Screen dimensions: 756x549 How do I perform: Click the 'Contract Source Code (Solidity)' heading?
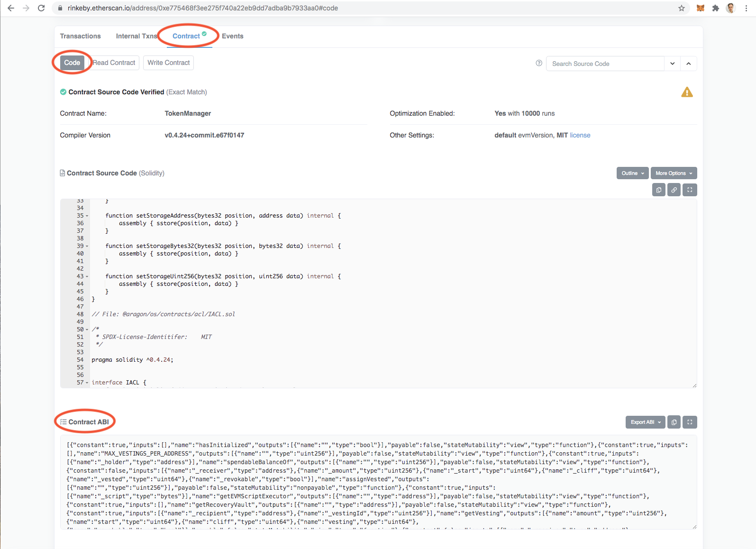pyautogui.click(x=115, y=173)
